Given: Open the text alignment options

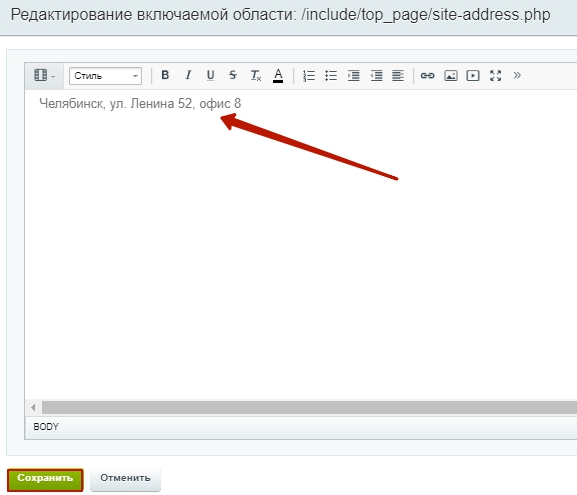Looking at the screenshot, I should [398, 75].
